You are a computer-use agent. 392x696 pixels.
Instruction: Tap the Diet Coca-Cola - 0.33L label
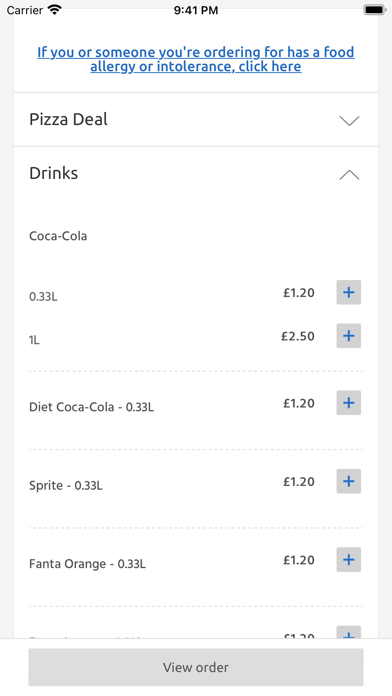[91, 407]
